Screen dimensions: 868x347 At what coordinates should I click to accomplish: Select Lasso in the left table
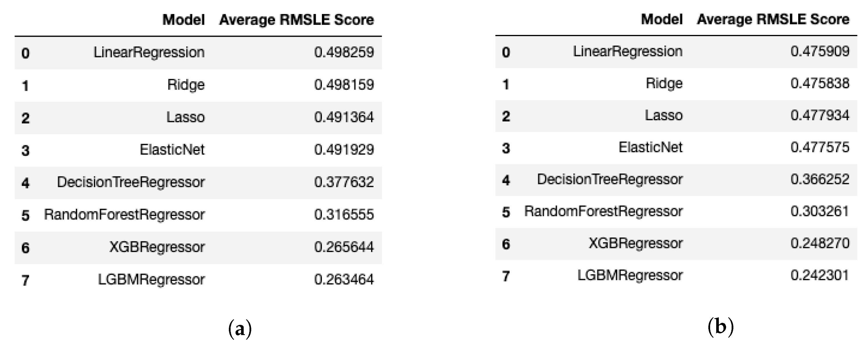185,117
